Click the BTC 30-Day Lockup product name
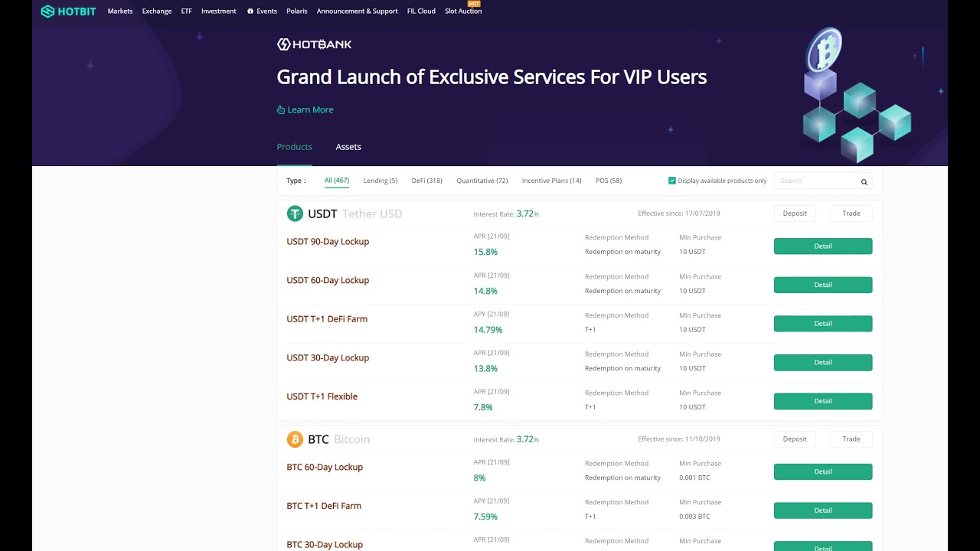 coord(325,545)
